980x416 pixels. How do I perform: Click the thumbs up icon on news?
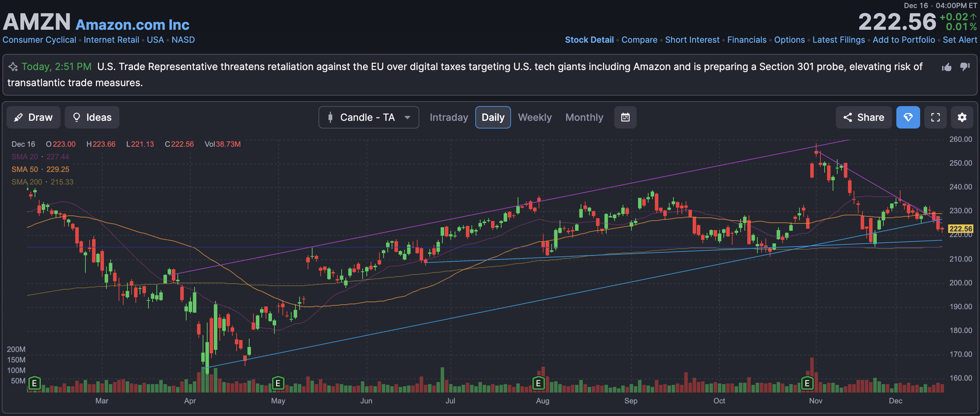[946, 67]
